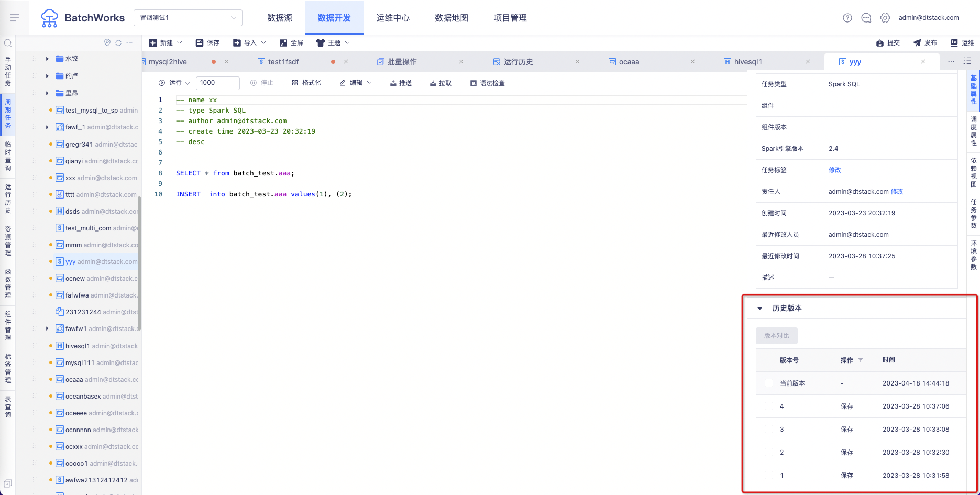Open the 运维中心 top menu
This screenshot has width=980, height=495.
393,18
